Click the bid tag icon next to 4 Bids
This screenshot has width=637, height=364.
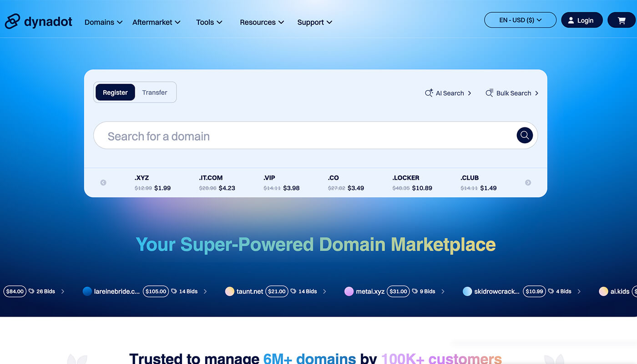point(551,291)
